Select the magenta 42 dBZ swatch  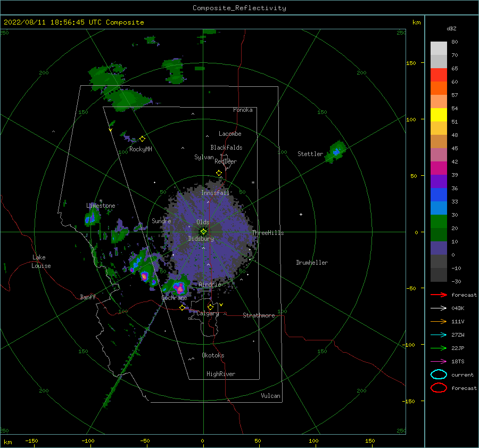tap(439, 168)
